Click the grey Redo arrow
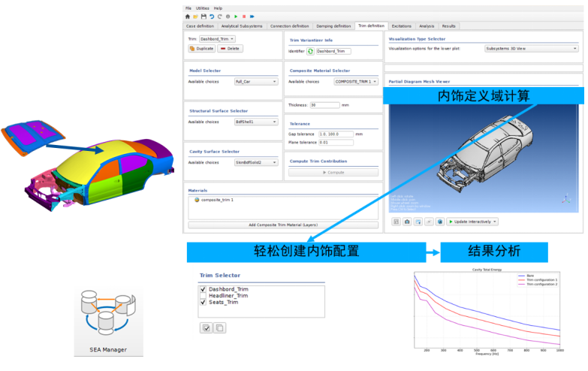Image resolution: width=588 pixels, height=371 pixels. (220, 17)
